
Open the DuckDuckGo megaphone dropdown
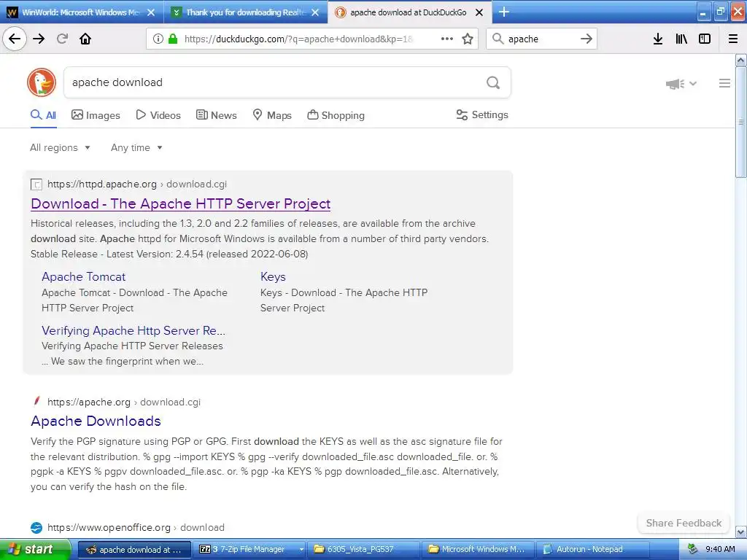click(681, 84)
